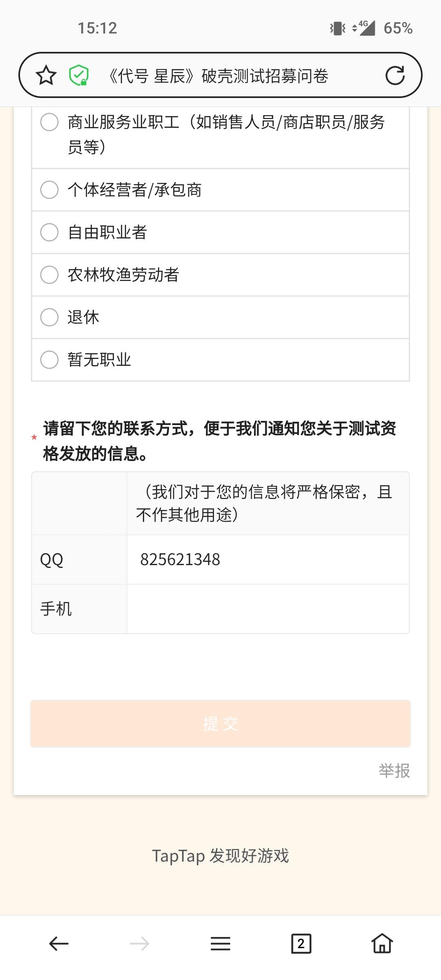Tap the forward arrow in bottom bar
The width and height of the screenshot is (441, 980).
click(140, 944)
